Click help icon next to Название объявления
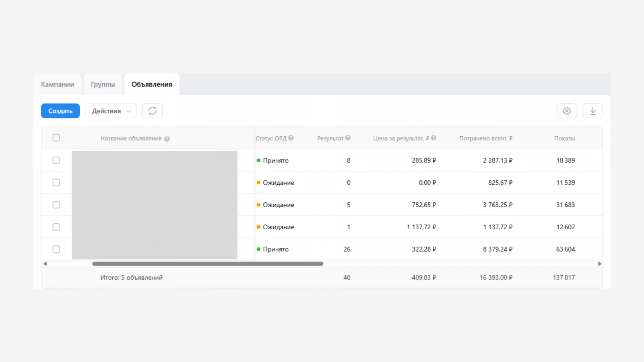 [167, 139]
